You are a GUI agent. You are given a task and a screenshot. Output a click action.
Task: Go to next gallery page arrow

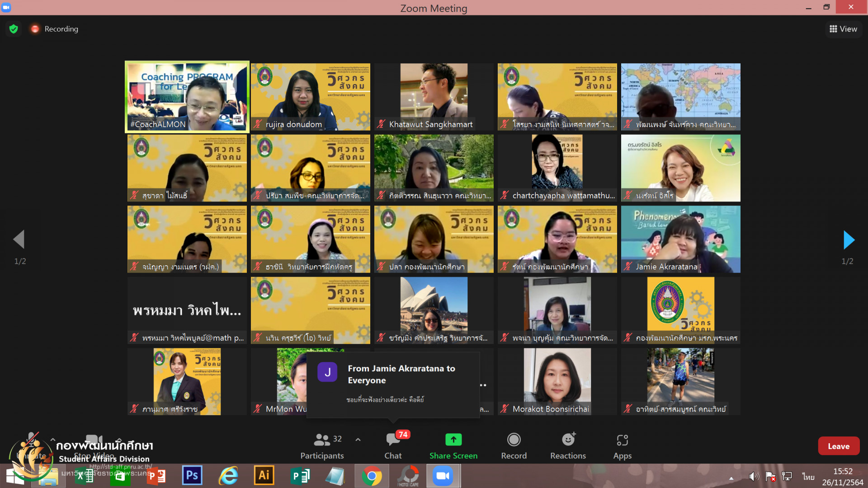click(849, 239)
